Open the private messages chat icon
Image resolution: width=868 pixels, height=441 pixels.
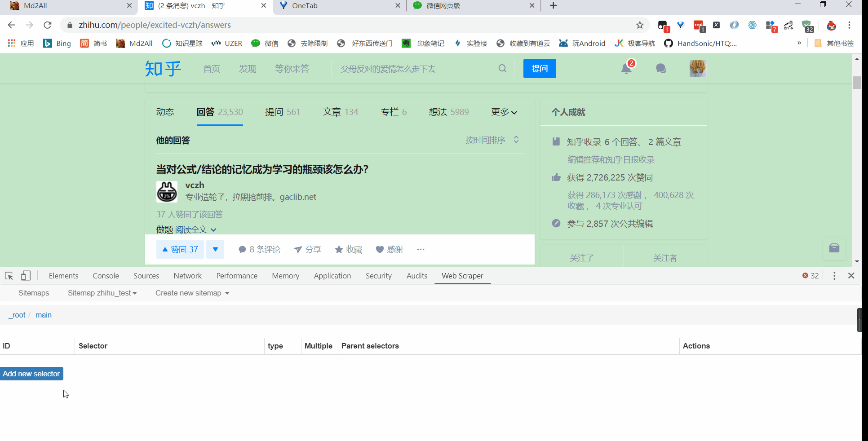click(661, 69)
